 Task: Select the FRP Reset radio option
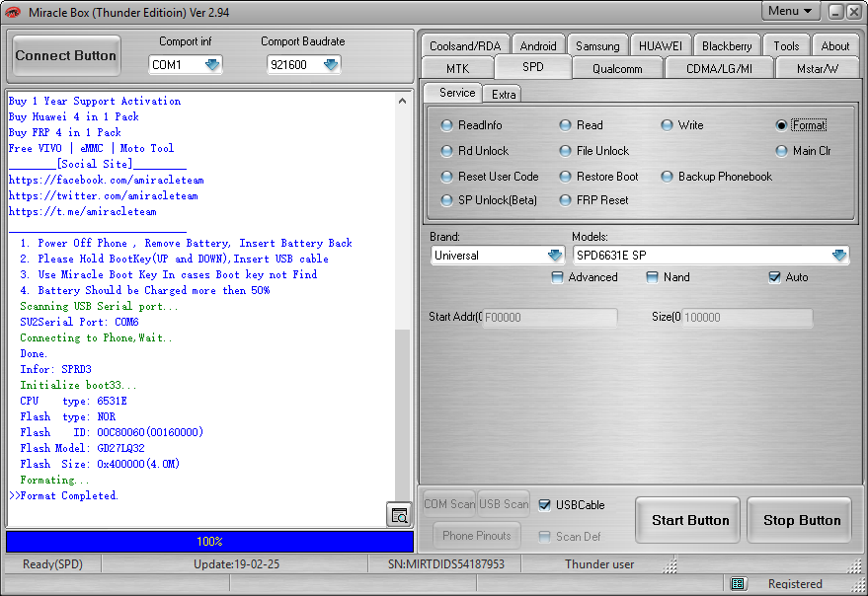[x=565, y=200]
